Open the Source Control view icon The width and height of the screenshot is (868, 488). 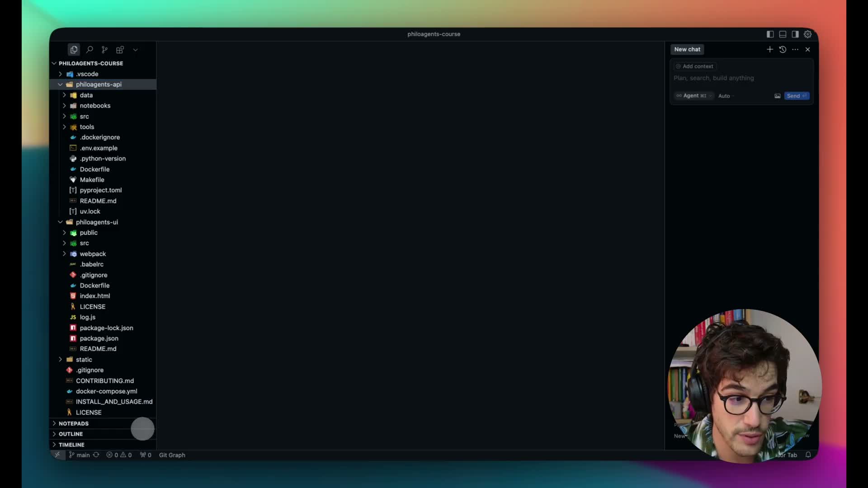pyautogui.click(x=104, y=50)
